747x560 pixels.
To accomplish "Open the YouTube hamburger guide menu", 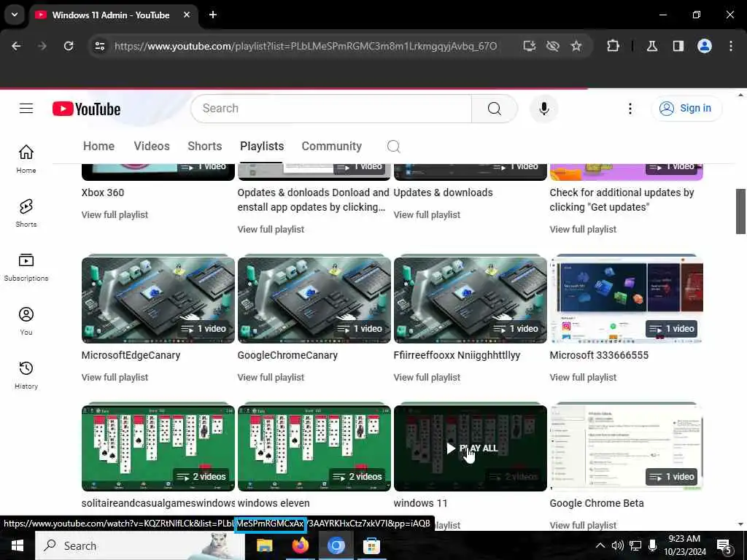I will click(26, 109).
